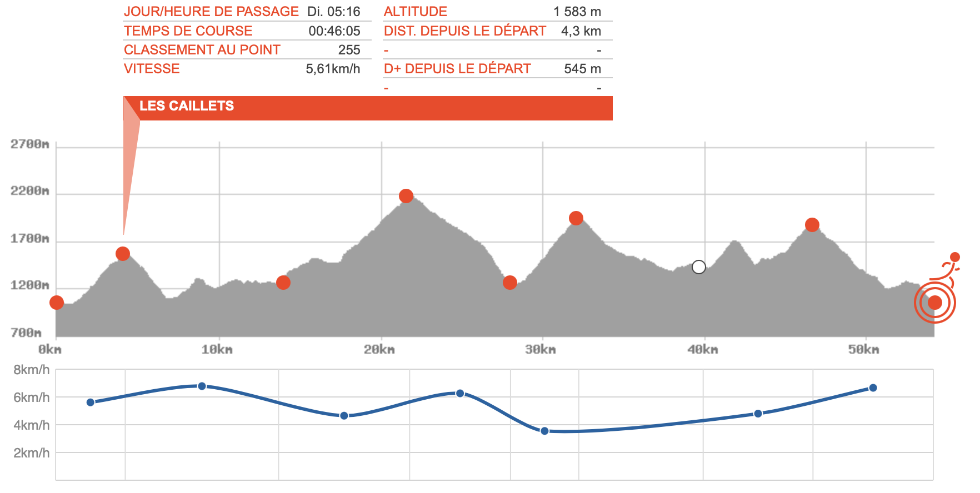Click the first speed point on blue curve
Image resolution: width=980 pixels, height=493 pixels.
[91, 403]
